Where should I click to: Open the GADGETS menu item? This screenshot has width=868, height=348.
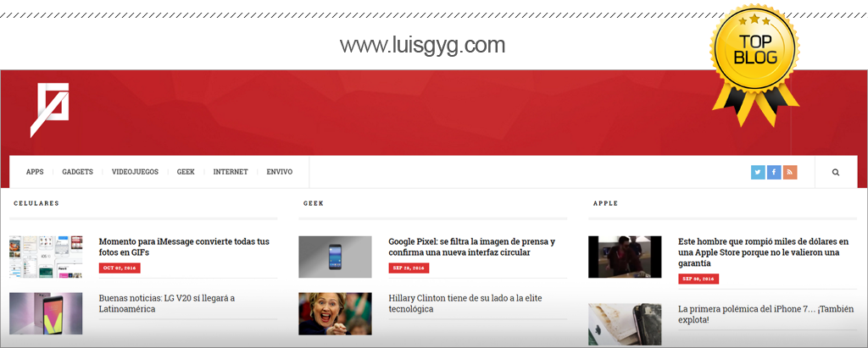[x=77, y=172]
